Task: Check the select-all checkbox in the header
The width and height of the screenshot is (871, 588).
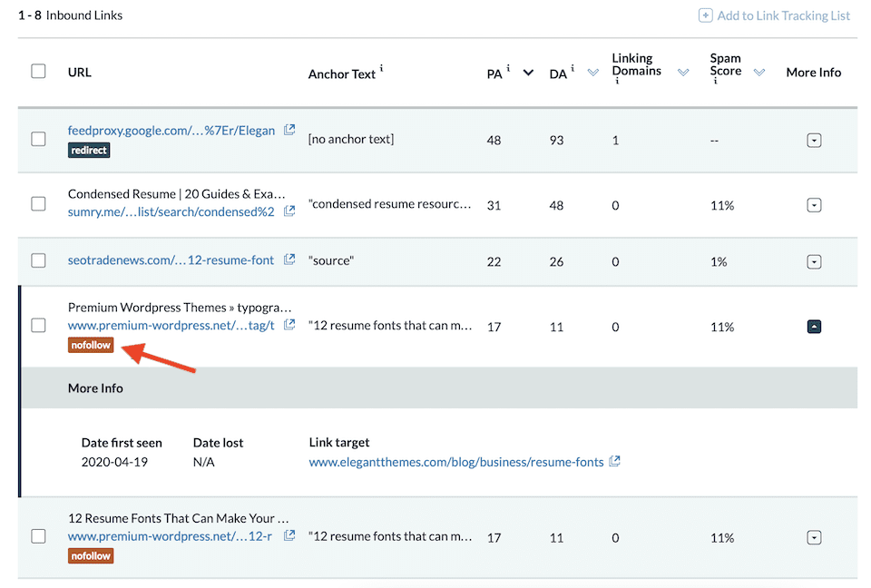Action: tap(38, 71)
